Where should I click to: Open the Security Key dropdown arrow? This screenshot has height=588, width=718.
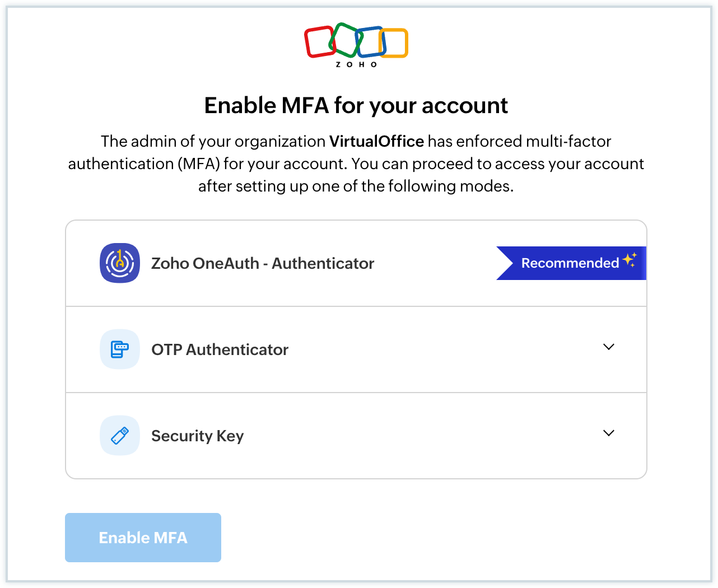tap(609, 433)
